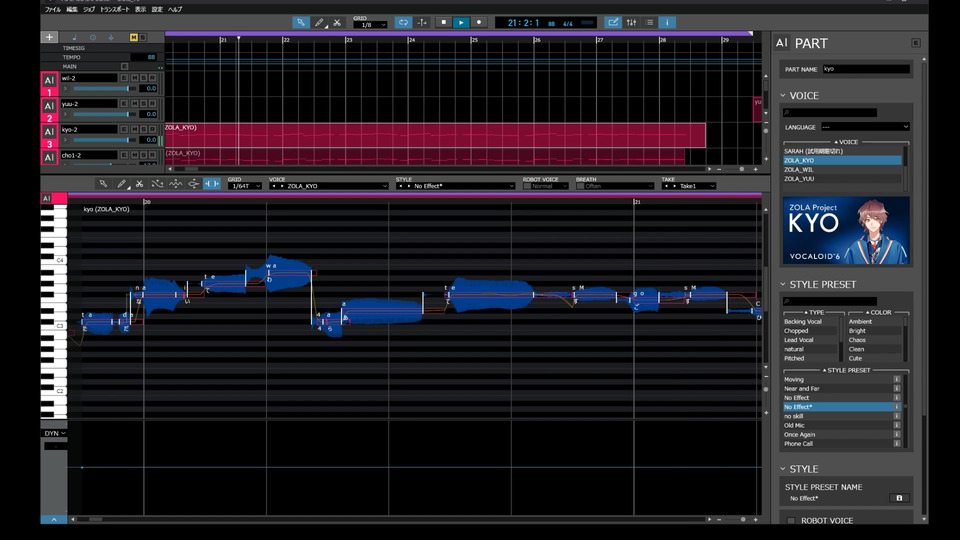960x540 pixels.
Task: Open the ジョブ menu
Action: pyautogui.click(x=89, y=9)
